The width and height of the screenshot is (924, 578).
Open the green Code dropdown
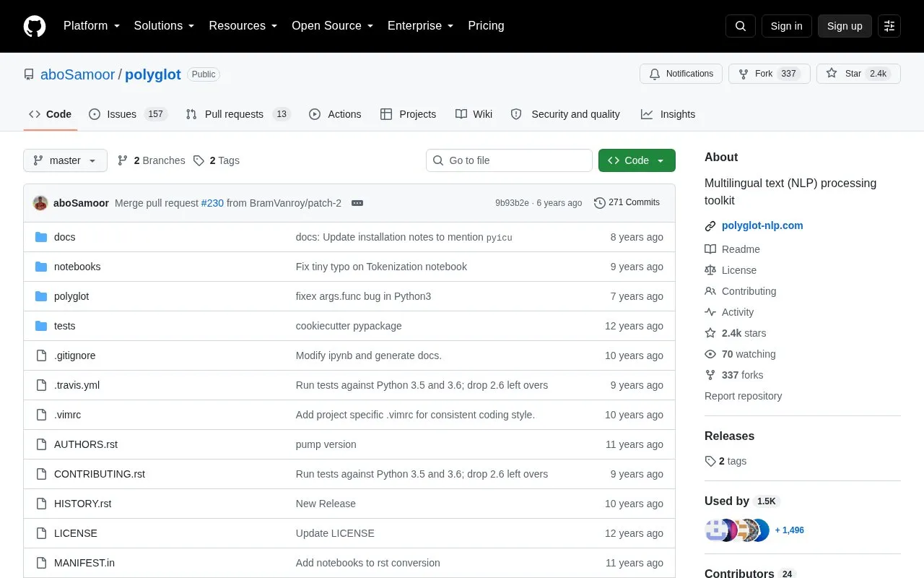tap(637, 160)
